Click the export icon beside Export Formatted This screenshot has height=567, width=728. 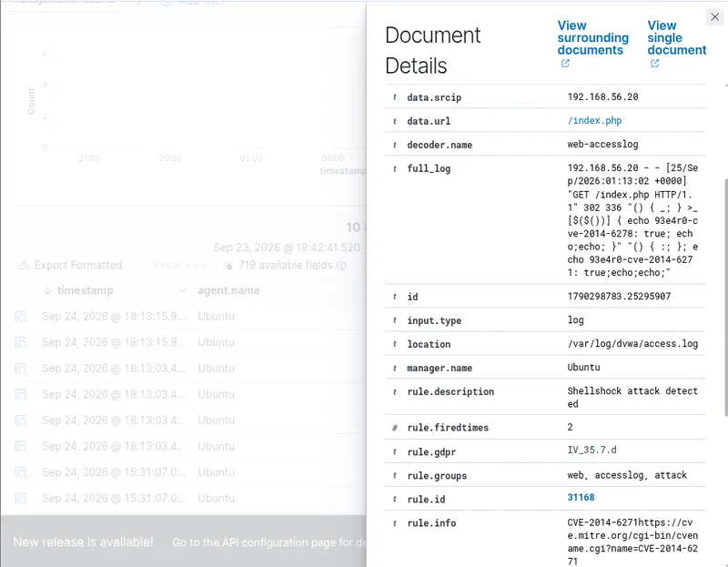tap(24, 265)
